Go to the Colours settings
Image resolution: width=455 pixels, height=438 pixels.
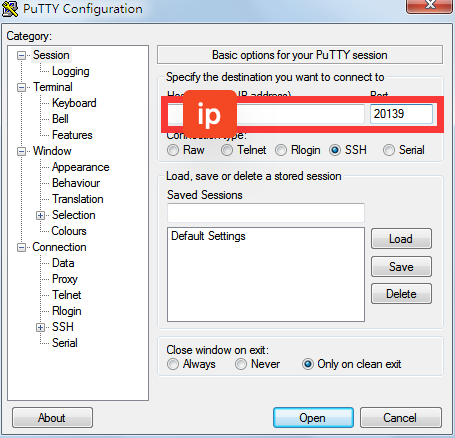tap(69, 231)
